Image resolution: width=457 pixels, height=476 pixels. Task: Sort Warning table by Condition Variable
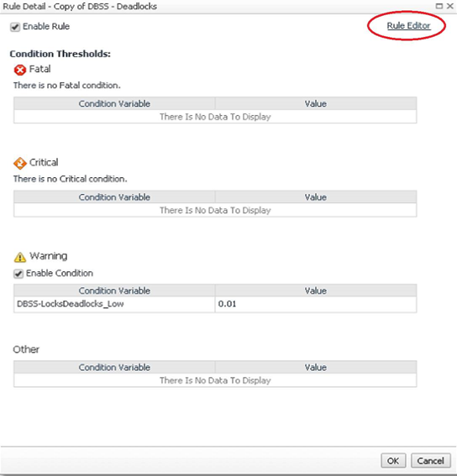tap(114, 290)
